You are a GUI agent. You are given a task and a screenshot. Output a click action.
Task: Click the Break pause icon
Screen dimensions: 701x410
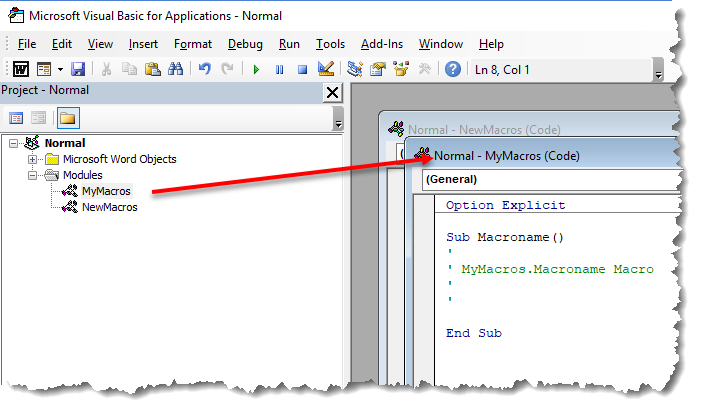click(279, 70)
